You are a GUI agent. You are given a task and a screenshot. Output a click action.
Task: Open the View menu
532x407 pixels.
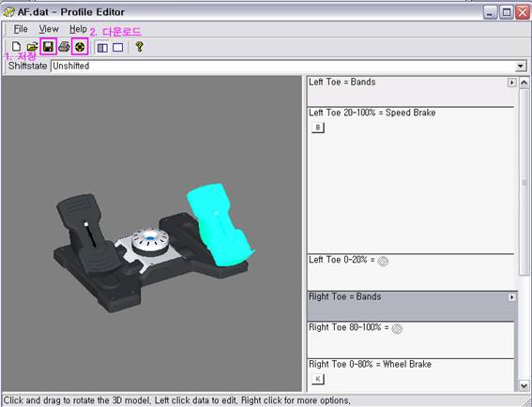click(x=49, y=29)
